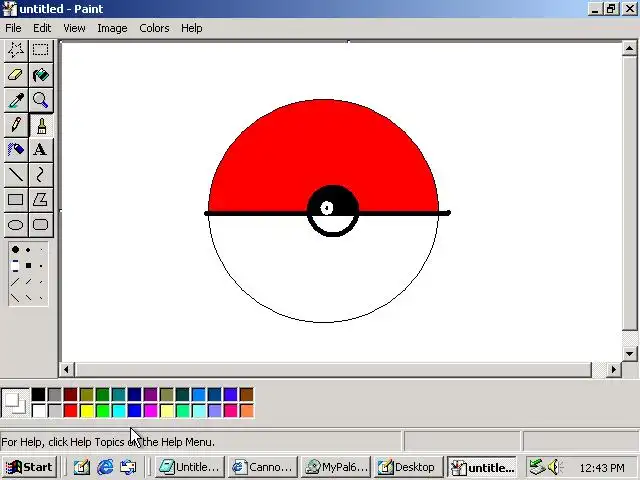Switch to the Canno... taskbar window
Screen dimensions: 640x480
[263, 467]
